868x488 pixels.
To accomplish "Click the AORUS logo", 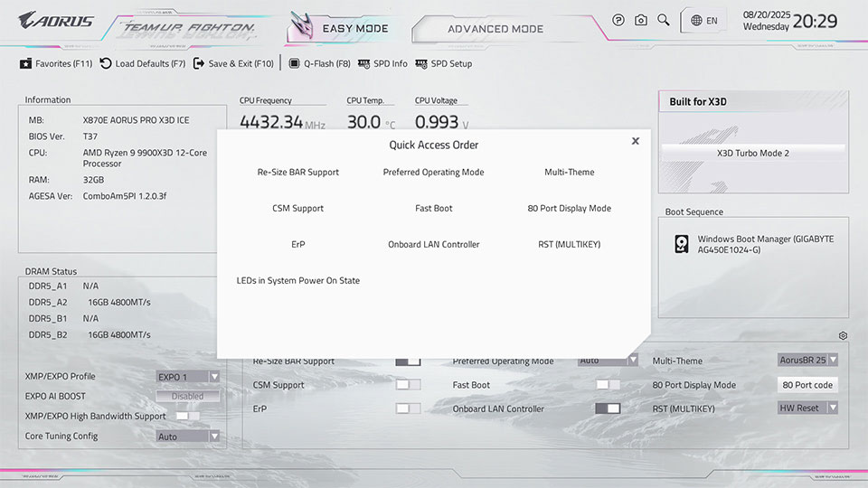I will [x=56, y=21].
